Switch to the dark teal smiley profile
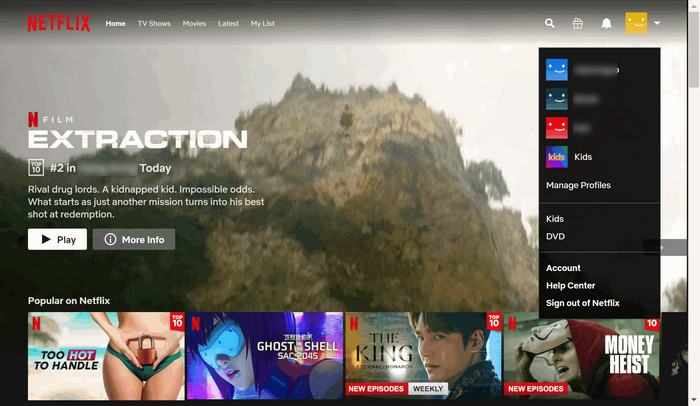The width and height of the screenshot is (700, 406). [x=557, y=99]
